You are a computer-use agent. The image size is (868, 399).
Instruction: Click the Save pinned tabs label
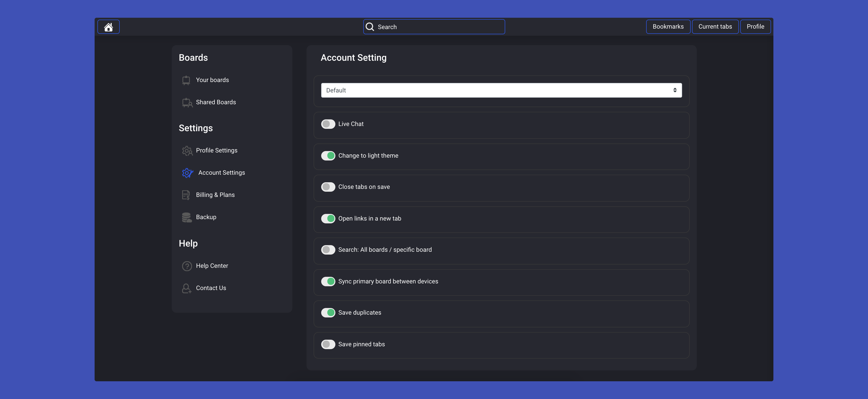pyautogui.click(x=361, y=344)
